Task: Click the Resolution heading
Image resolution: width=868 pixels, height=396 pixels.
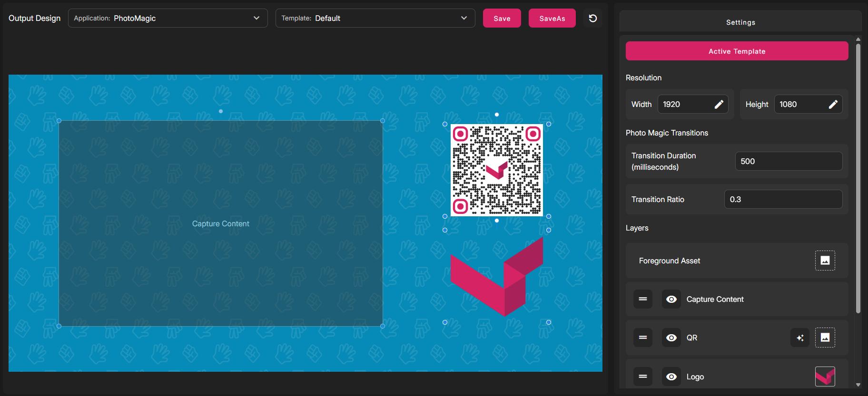Action: pos(643,77)
